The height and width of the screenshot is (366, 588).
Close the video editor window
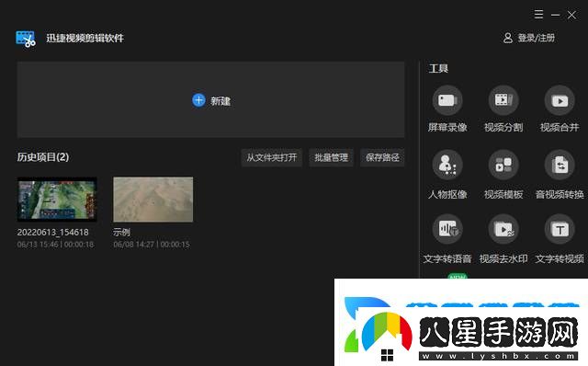click(571, 15)
